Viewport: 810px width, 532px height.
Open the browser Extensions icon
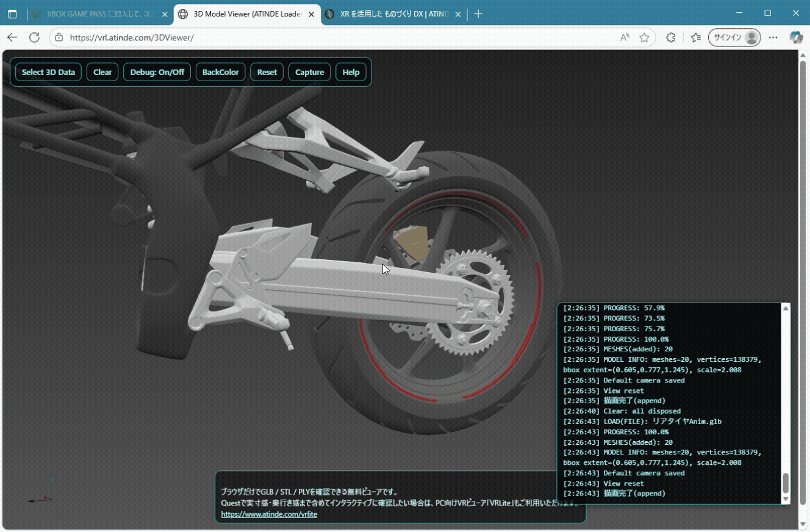click(671, 38)
